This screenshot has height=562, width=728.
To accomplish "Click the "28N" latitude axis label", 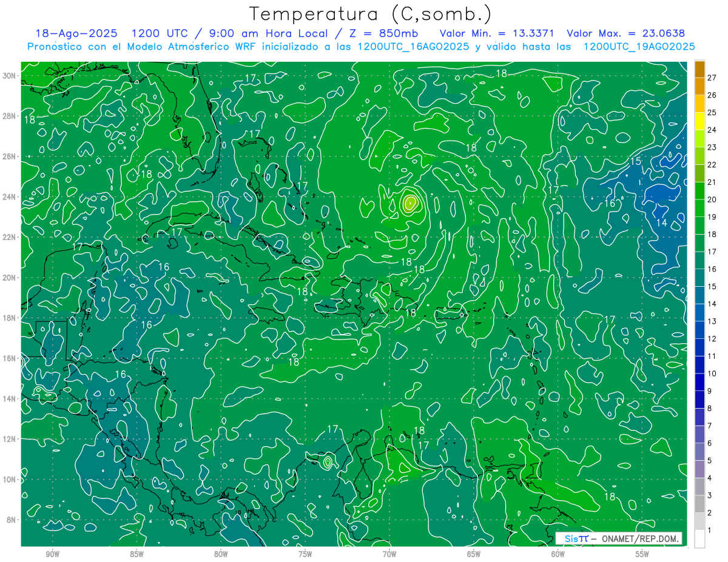I will (x=10, y=116).
